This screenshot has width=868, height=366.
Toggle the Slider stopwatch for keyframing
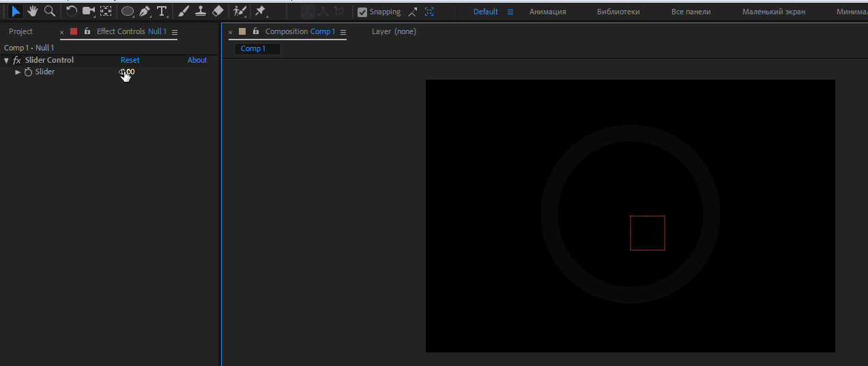coord(29,72)
